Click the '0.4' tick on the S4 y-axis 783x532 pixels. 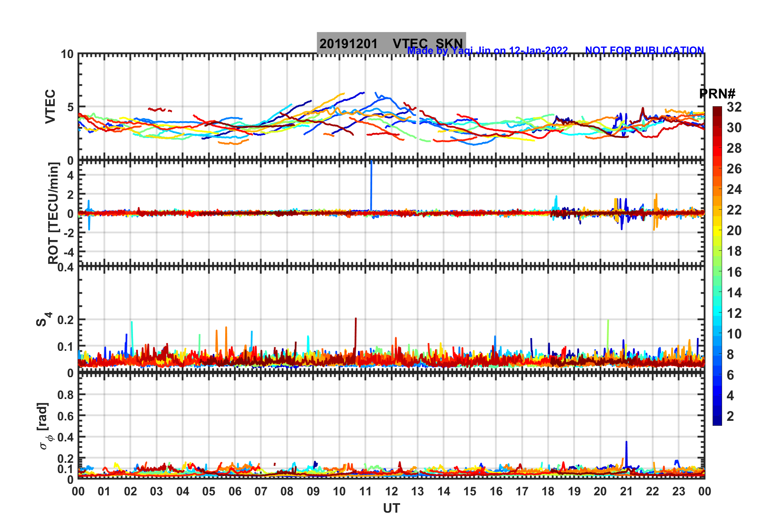66,268
